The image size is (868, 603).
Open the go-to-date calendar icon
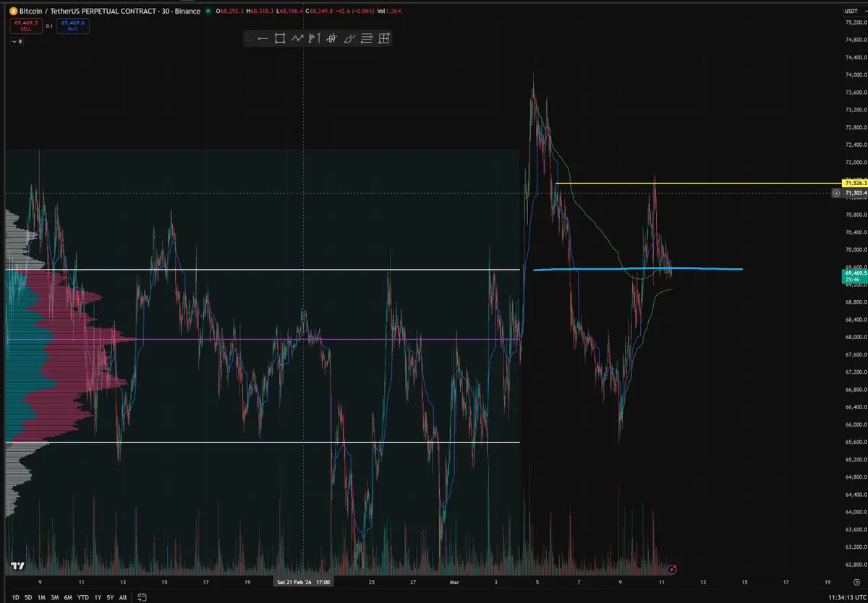[x=142, y=597]
